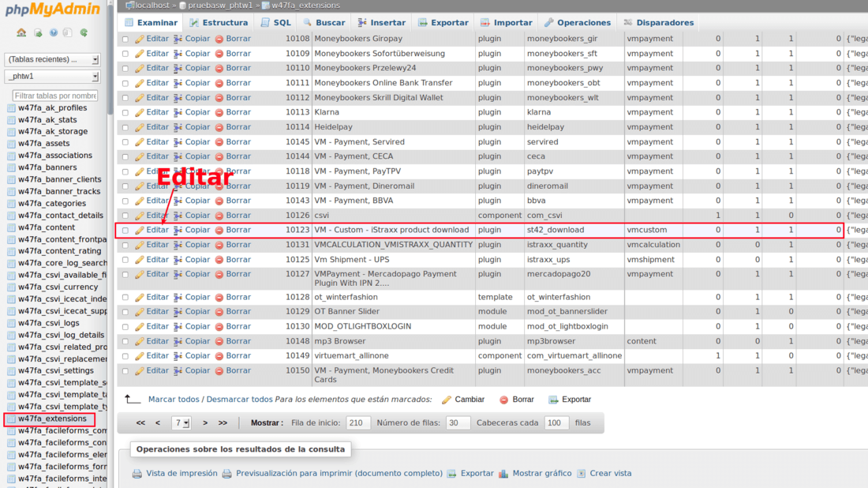Open the Examinar tab

pyautogui.click(x=151, y=23)
